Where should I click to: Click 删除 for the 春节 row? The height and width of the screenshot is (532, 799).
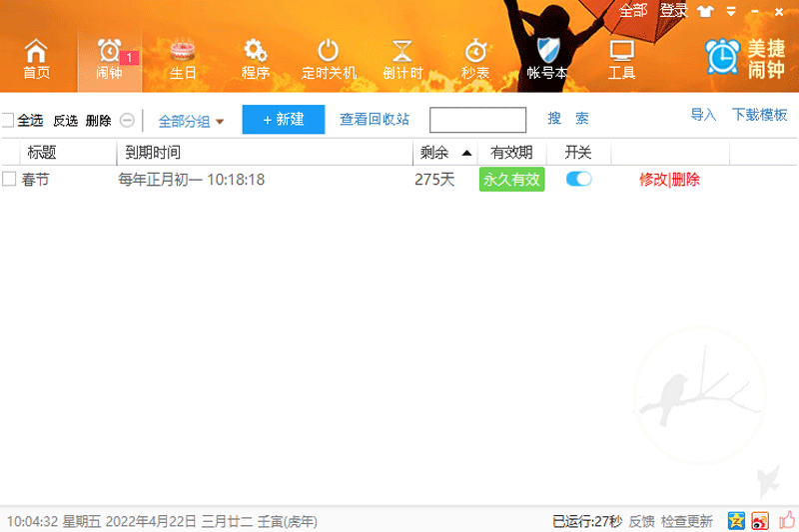coord(685,180)
